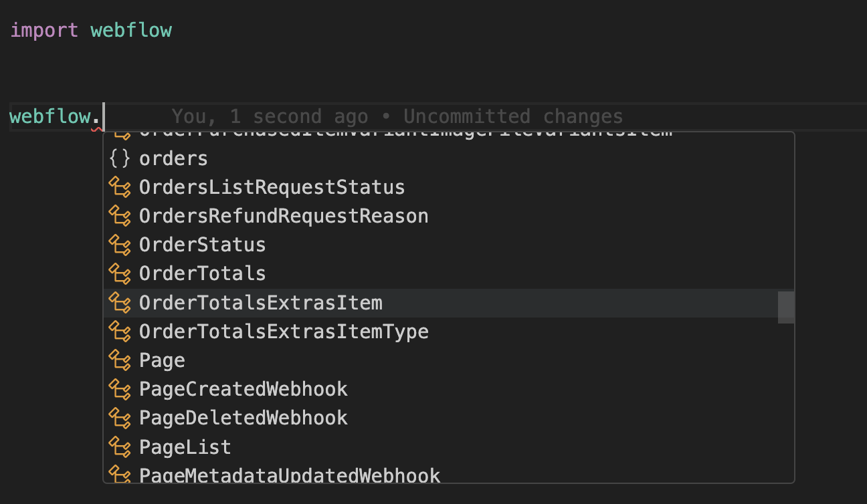The height and width of the screenshot is (504, 867).
Task: Select the PageCreatedWebhook completion entry
Action: [x=243, y=388]
